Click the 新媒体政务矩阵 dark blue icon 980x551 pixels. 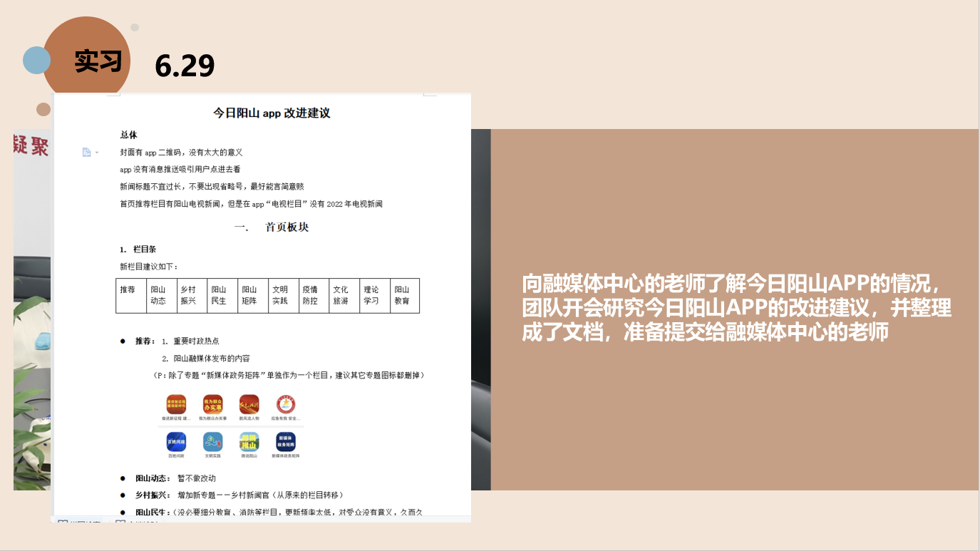tap(286, 442)
